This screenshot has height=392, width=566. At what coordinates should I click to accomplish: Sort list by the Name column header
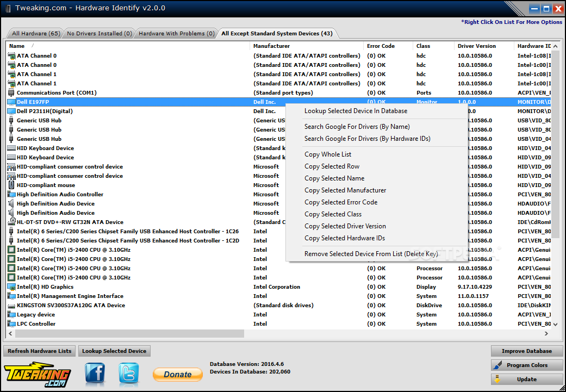tap(128, 46)
